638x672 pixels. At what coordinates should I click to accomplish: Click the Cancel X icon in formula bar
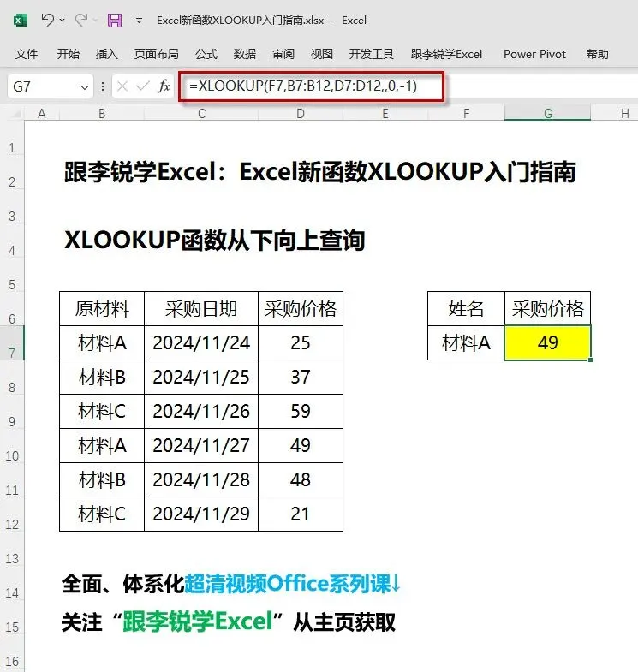(x=122, y=86)
